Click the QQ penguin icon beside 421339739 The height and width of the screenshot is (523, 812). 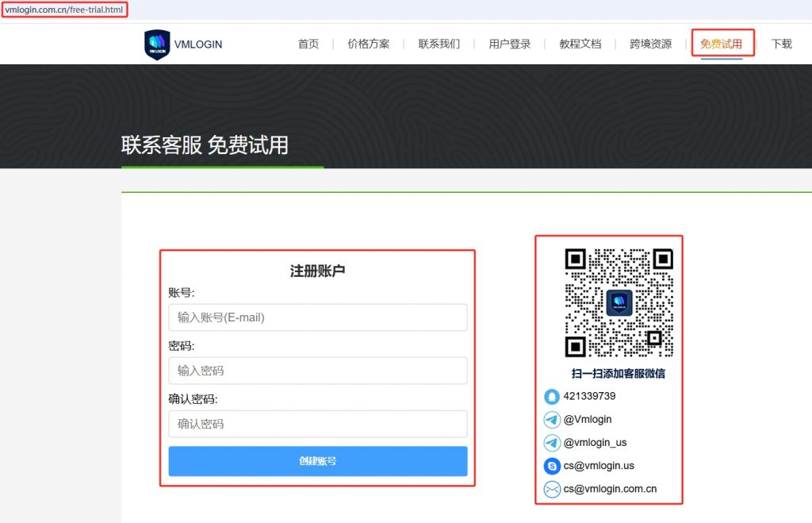552,397
